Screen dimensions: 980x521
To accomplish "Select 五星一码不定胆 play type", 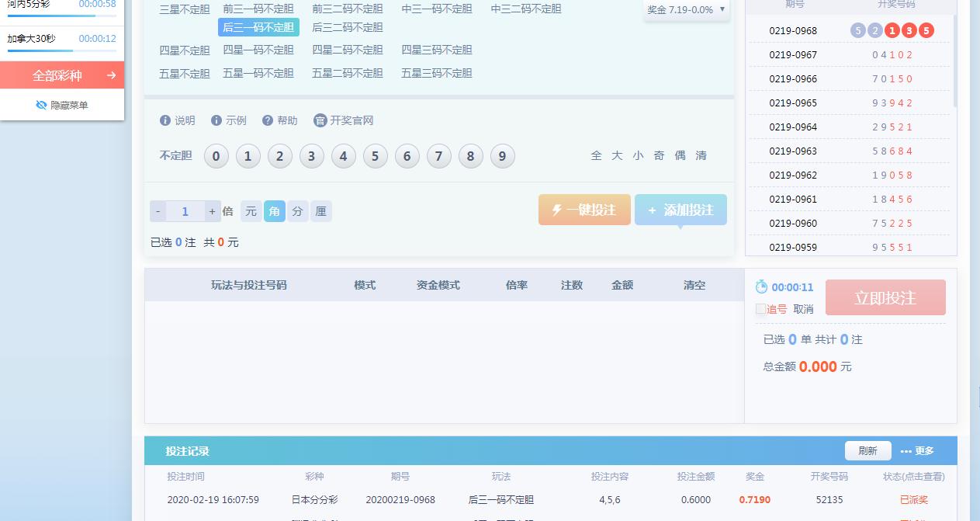I will pos(258,73).
